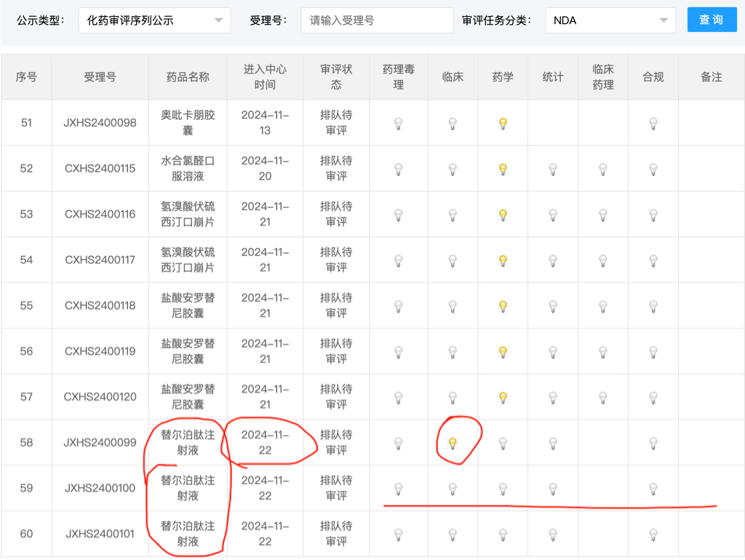This screenshot has width=745, height=560.
Task: Click 合规 bulb in row 51
Action: (653, 124)
